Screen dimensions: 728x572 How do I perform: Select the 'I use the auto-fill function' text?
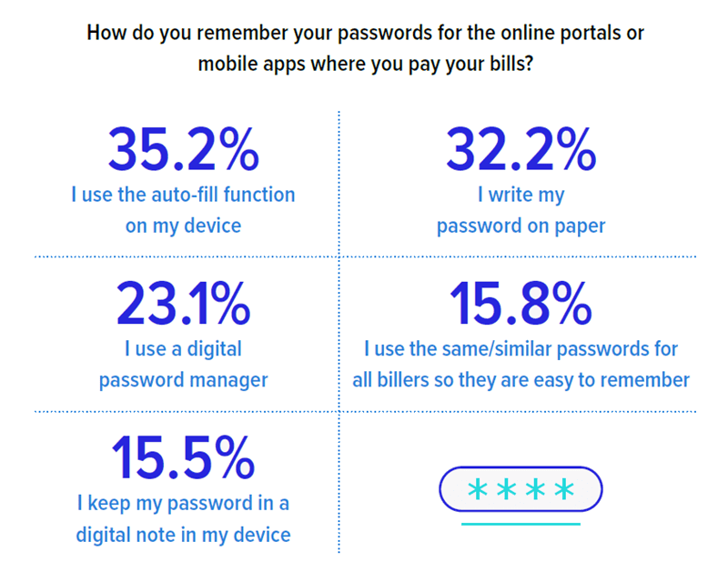(x=184, y=195)
